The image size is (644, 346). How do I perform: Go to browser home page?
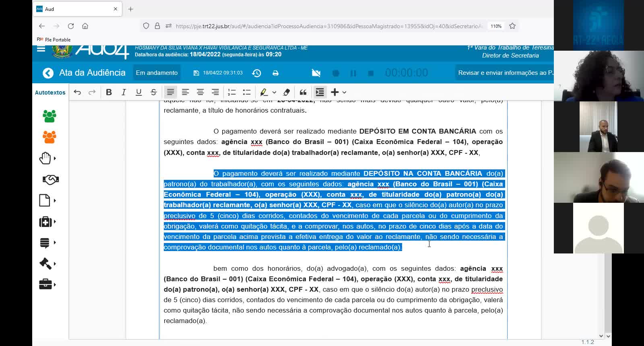85,26
